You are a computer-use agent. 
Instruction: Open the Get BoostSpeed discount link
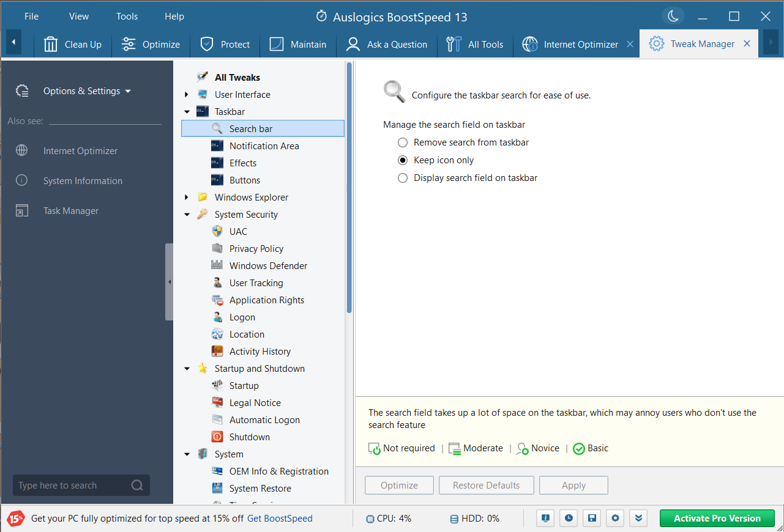click(280, 518)
